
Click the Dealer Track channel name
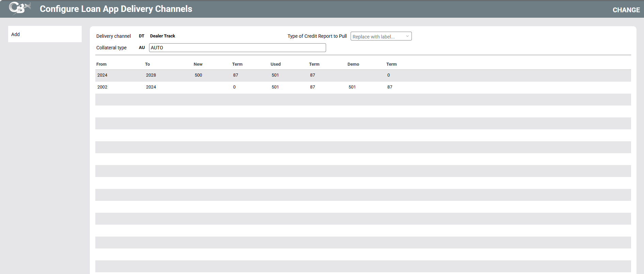pyautogui.click(x=162, y=36)
